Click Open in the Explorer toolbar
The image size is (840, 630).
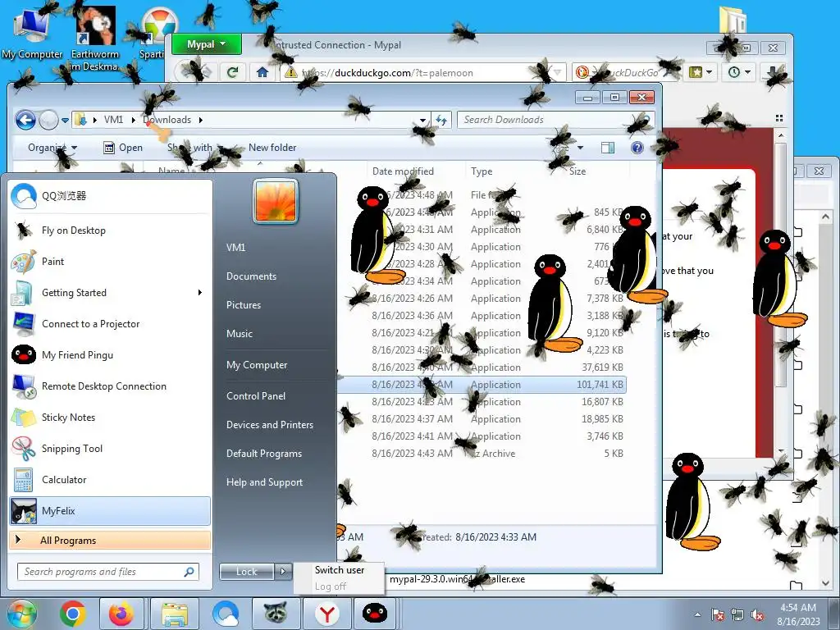coord(123,148)
